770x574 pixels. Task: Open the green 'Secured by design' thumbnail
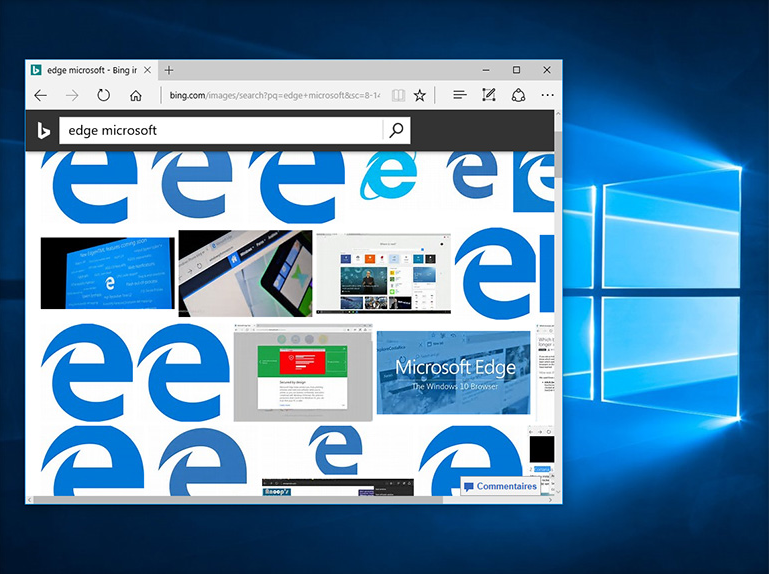[x=302, y=376]
